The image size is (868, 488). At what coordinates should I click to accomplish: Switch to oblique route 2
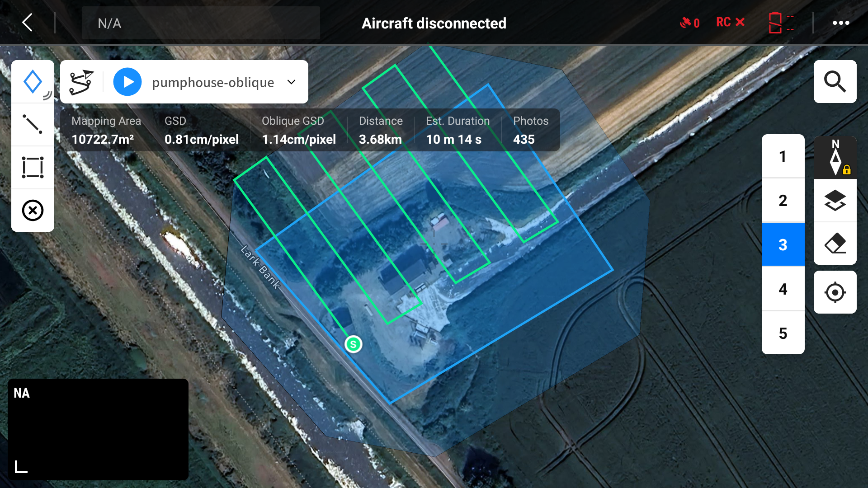pyautogui.click(x=783, y=201)
